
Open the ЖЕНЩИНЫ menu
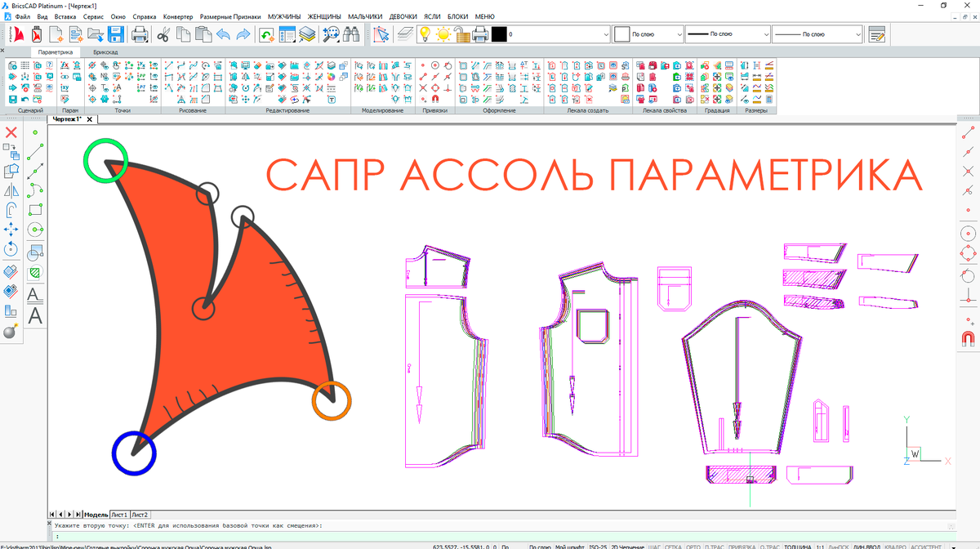[x=324, y=16]
